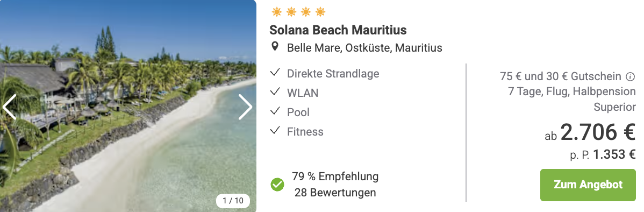Click the 2.706 € total price
644x212 pixels.
pos(598,132)
